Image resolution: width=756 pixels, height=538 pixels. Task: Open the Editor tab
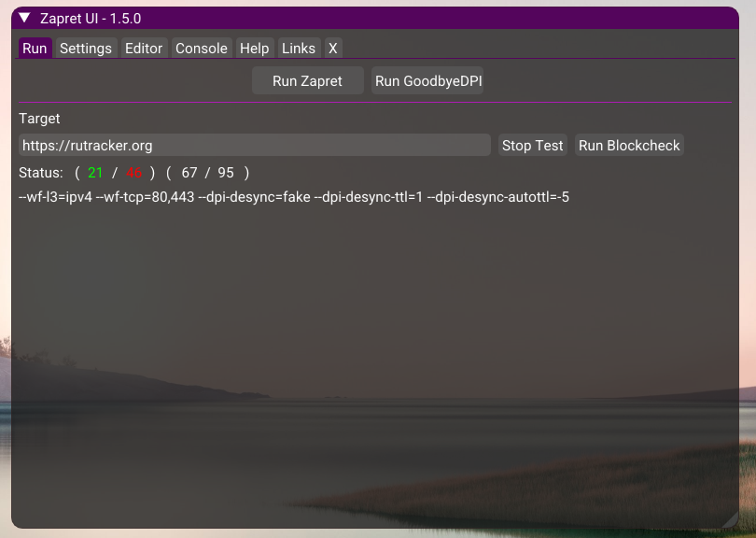click(x=144, y=49)
